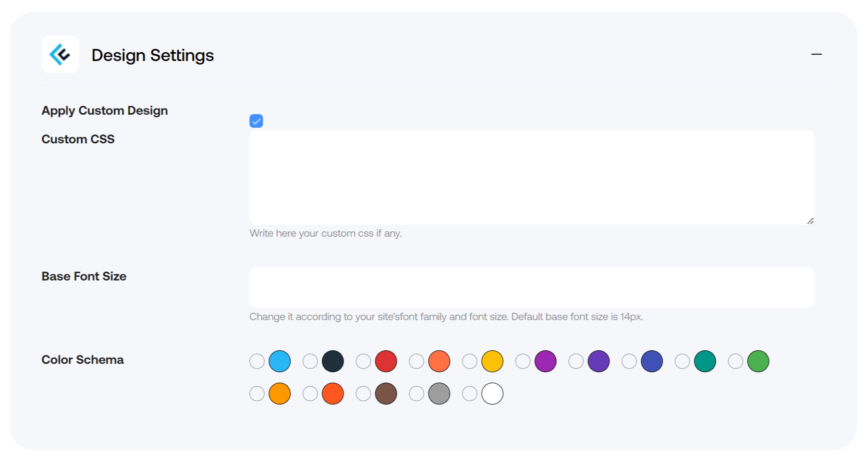Select the dark navy color schema radio
This screenshot has height=465, width=868.
point(310,361)
